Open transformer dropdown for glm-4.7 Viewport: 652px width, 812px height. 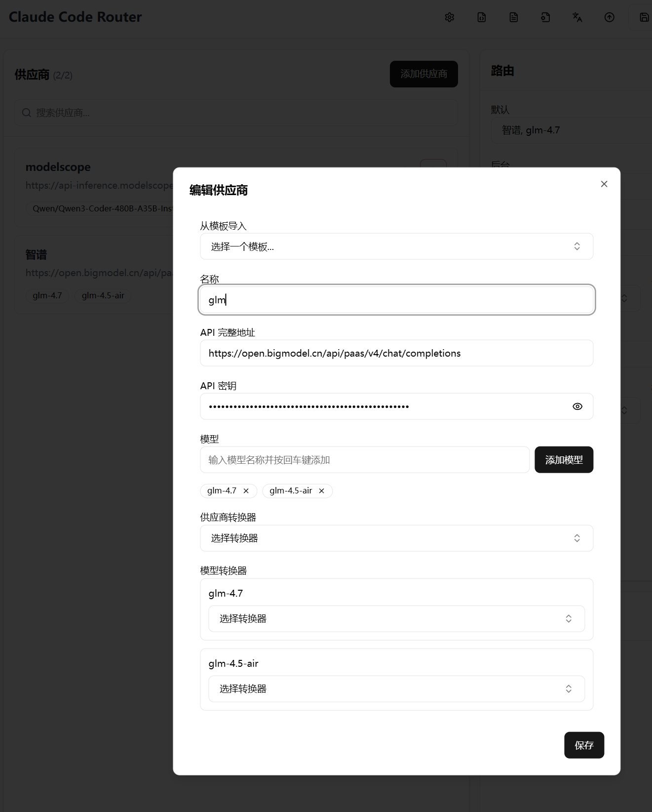(x=397, y=619)
